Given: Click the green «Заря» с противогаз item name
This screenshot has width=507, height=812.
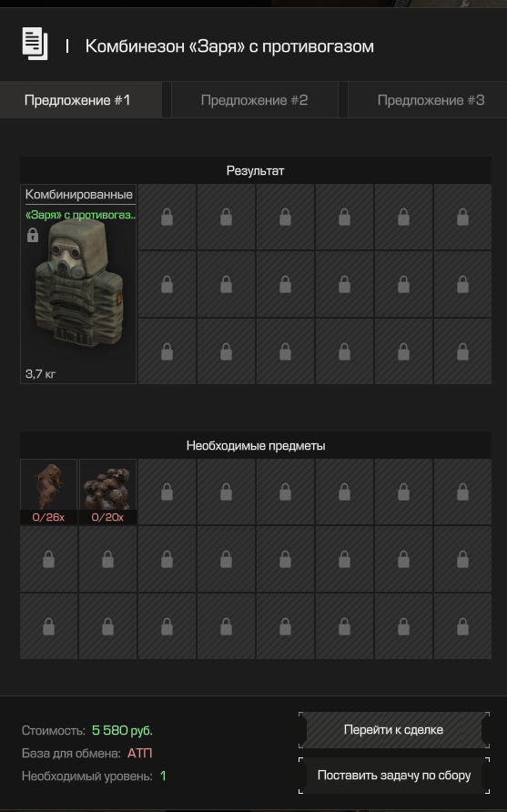Looking at the screenshot, I should pos(80,215).
